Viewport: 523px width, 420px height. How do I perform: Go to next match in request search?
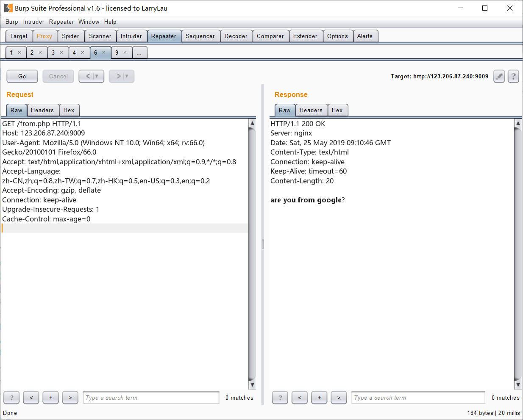[x=70, y=398]
